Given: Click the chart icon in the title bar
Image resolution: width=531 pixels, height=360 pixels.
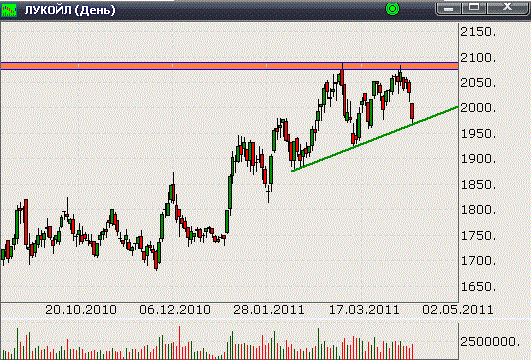Looking at the screenshot, I should 9,9.
